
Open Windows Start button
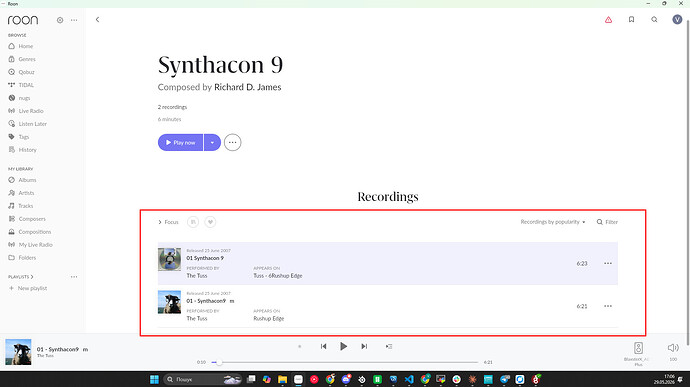[x=154, y=379]
